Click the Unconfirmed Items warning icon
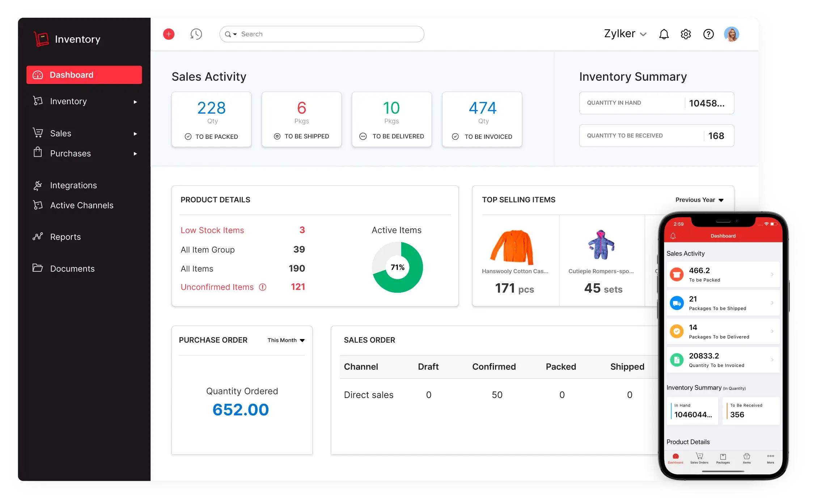Screen dimensions: 813x504 click(262, 287)
